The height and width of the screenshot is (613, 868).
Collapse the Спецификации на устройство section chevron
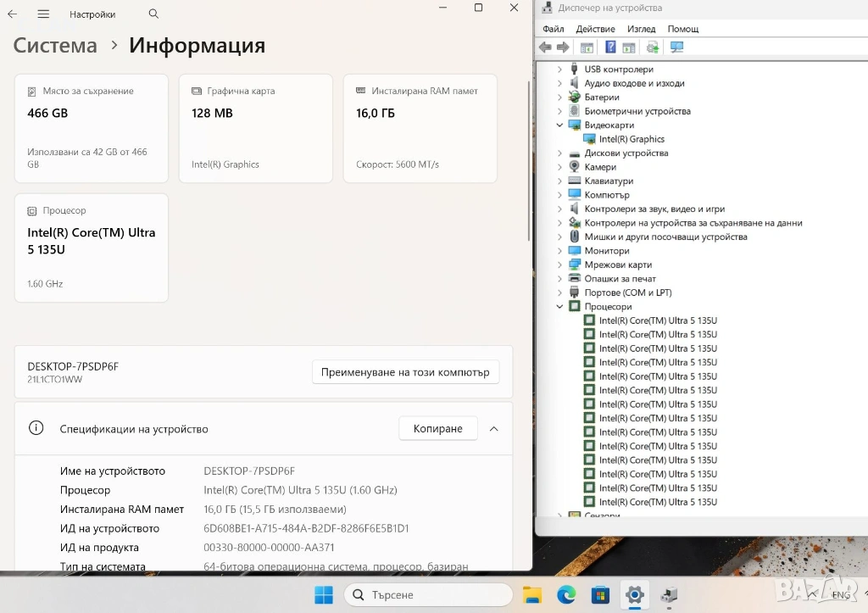click(x=494, y=429)
